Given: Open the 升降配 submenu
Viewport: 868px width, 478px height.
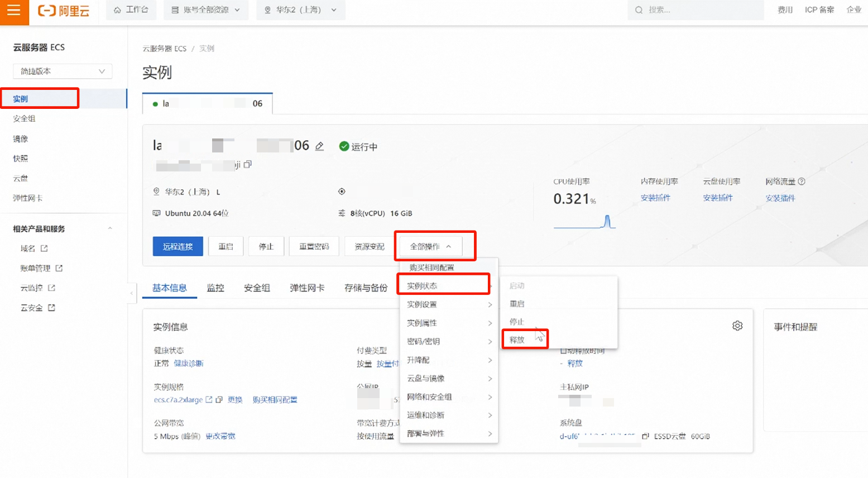Looking at the screenshot, I should 449,360.
